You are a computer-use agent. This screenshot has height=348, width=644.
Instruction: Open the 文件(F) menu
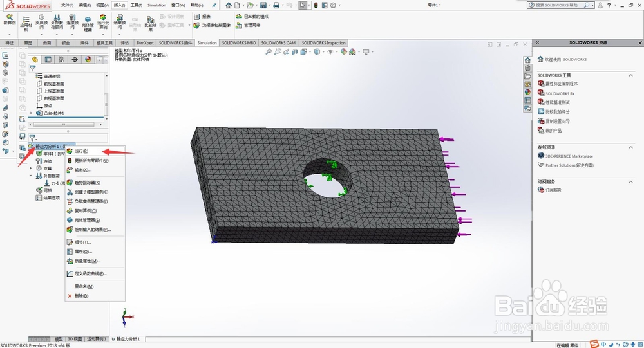[67, 5]
